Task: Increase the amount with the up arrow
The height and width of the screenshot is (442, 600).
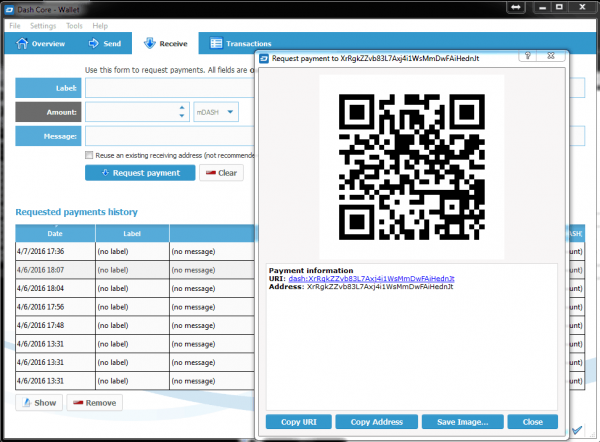Action: 182,108
